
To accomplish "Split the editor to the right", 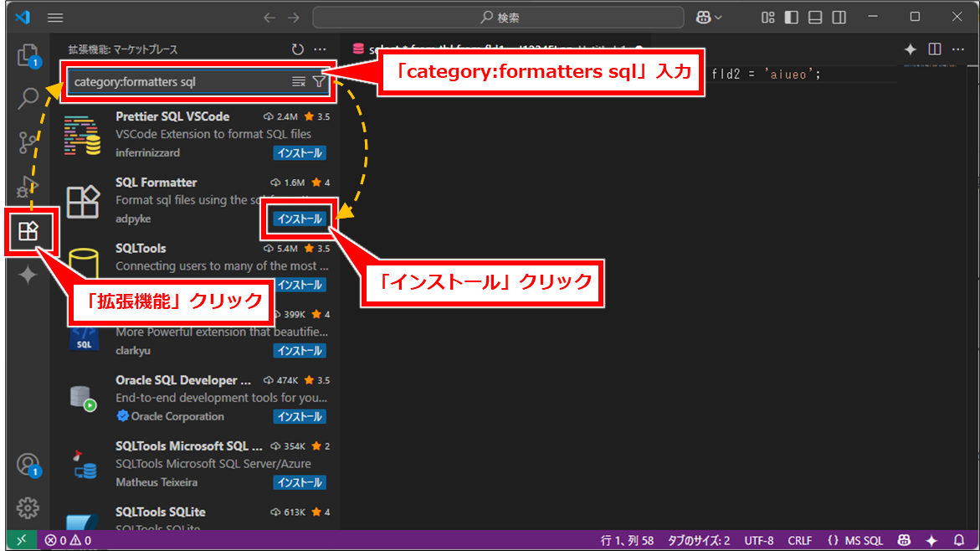I will tap(934, 49).
